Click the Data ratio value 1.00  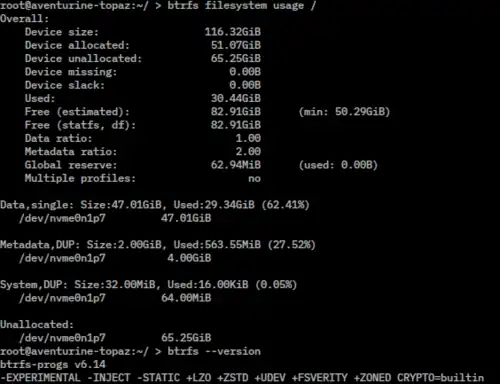pyautogui.click(x=248, y=138)
